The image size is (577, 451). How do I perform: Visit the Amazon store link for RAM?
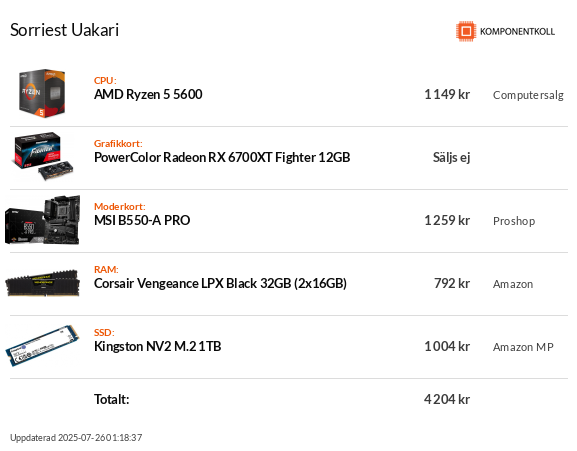tap(513, 284)
